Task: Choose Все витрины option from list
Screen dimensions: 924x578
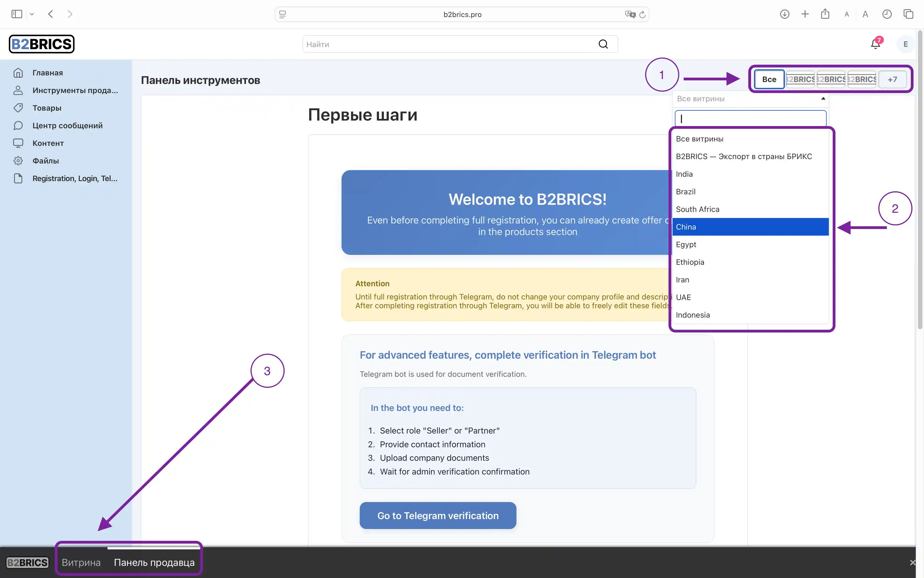Action: click(750, 139)
